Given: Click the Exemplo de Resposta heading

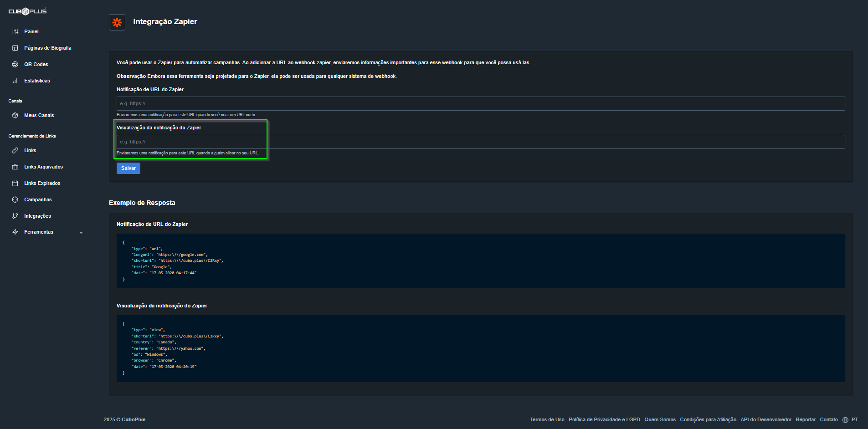Looking at the screenshot, I should [x=142, y=203].
